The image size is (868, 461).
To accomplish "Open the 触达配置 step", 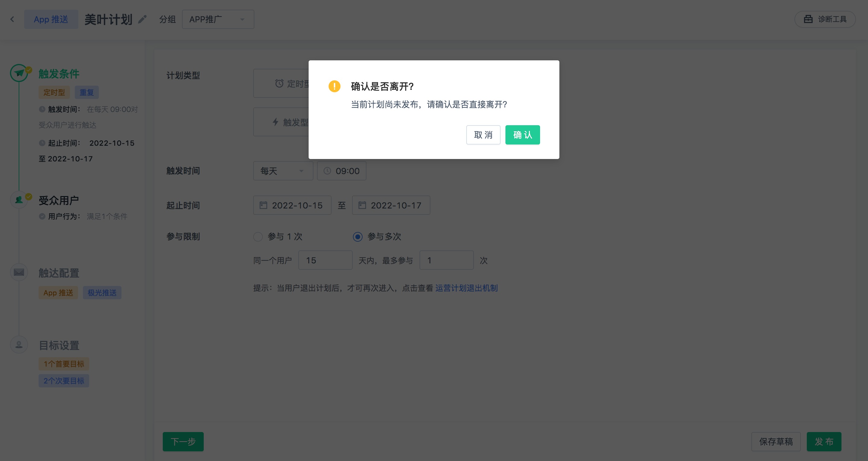I will pos(59,273).
